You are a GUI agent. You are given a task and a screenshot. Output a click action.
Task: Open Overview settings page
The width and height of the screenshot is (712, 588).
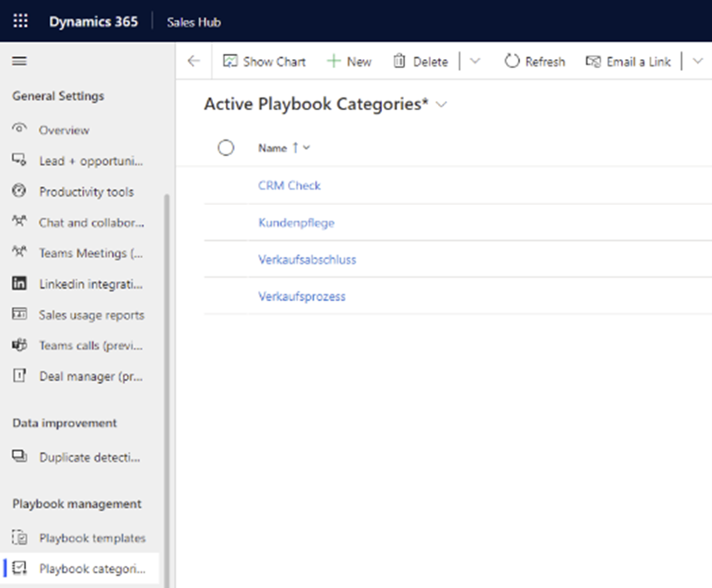coord(64,130)
